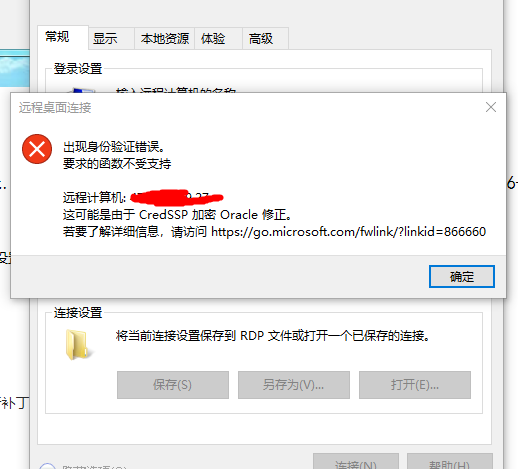
Task: Click the 连接(N) button
Action: (x=356, y=461)
